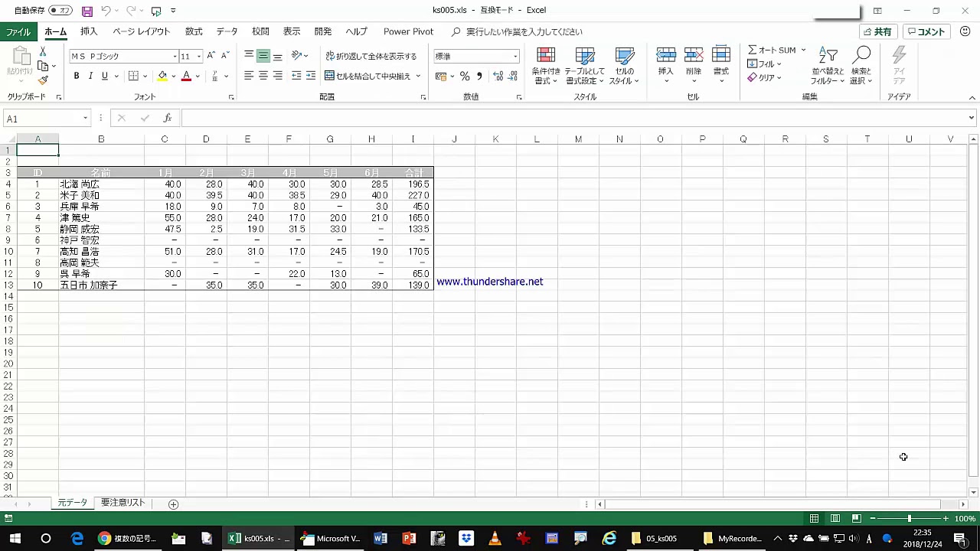Click the 共有 share button
The height and width of the screenshot is (551, 980).
877,31
